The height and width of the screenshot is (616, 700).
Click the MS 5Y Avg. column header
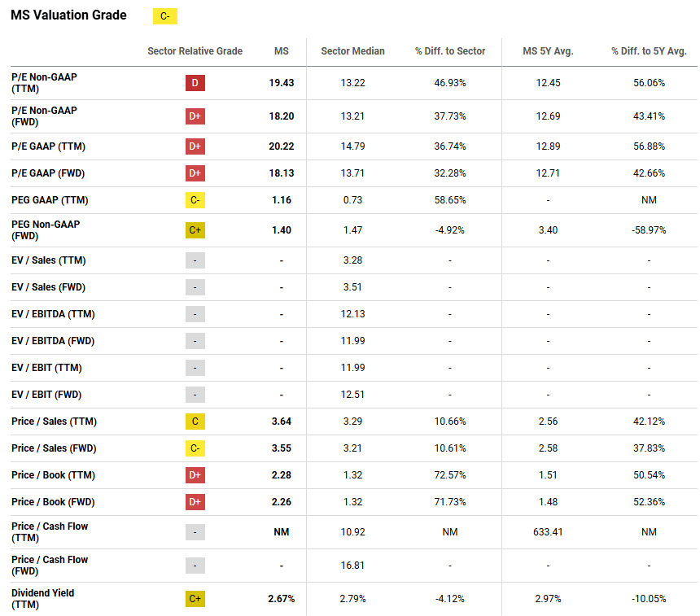coord(548,51)
